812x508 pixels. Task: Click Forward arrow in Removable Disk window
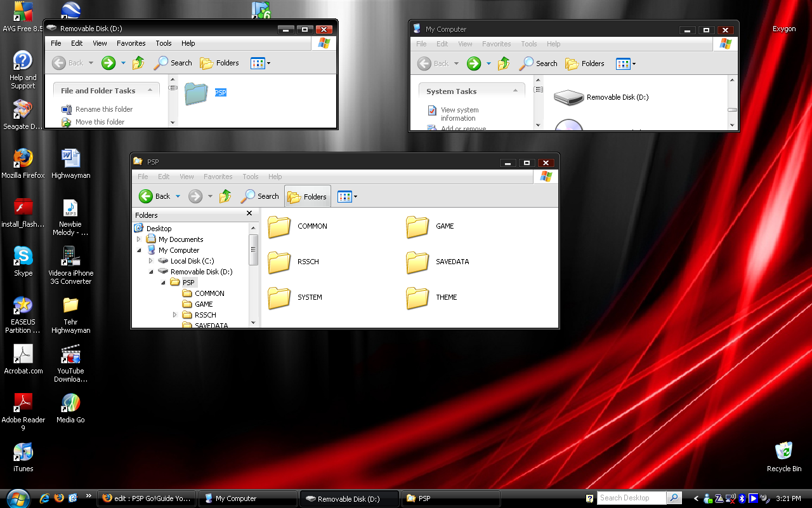click(x=108, y=62)
